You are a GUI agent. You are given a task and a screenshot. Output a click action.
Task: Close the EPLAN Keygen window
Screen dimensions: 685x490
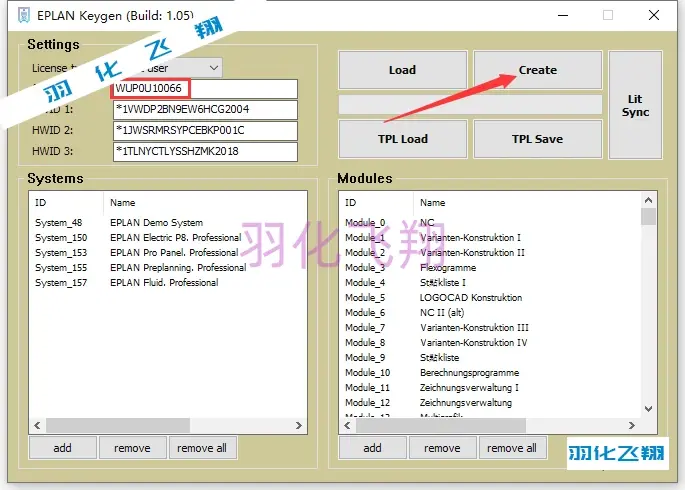pyautogui.click(x=654, y=15)
